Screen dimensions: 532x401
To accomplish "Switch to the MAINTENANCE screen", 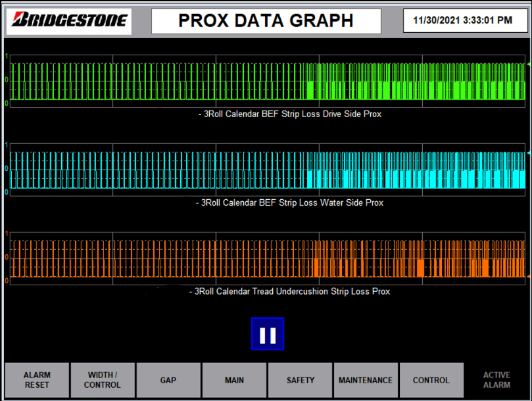I will [366, 380].
